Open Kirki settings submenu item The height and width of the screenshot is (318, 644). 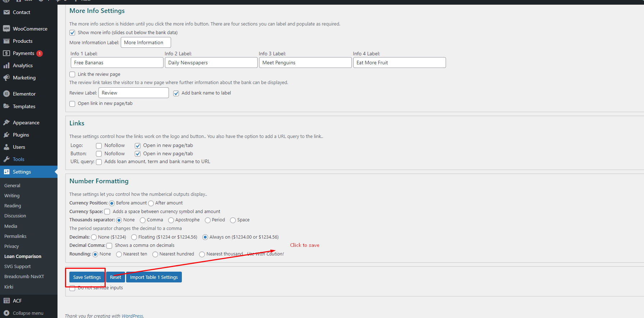pyautogui.click(x=9, y=287)
